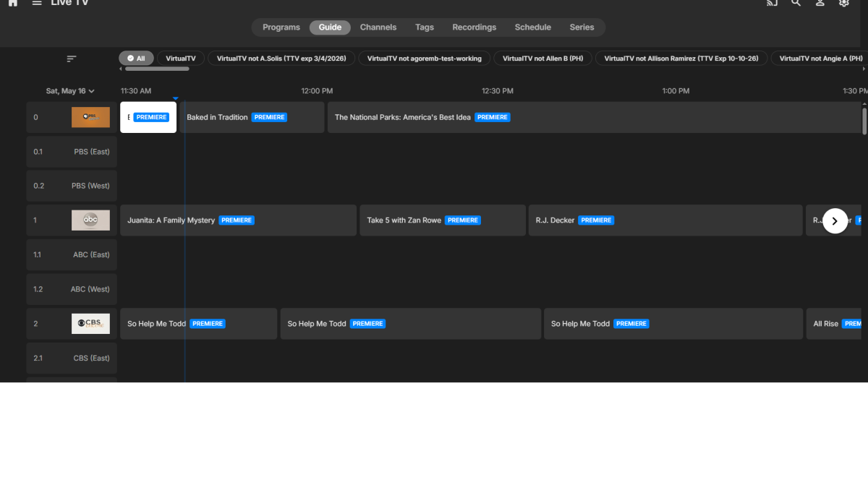Open R.J. Decker program
Screen dimensions: 868x490
coord(665,220)
